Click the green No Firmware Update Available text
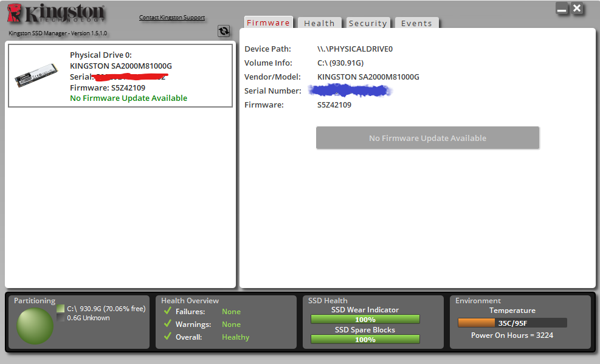The width and height of the screenshot is (600, 364). click(x=129, y=98)
